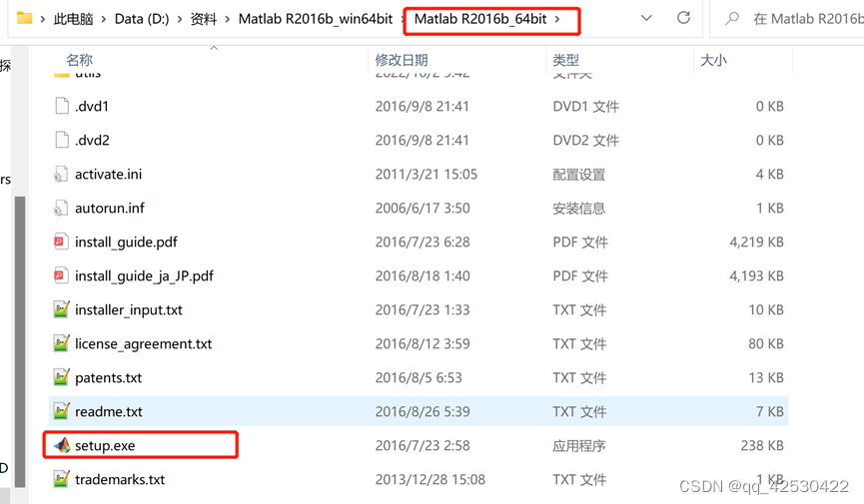This screenshot has height=504, width=864.
Task: Go to 资料 in the breadcrumb
Action: point(204,19)
